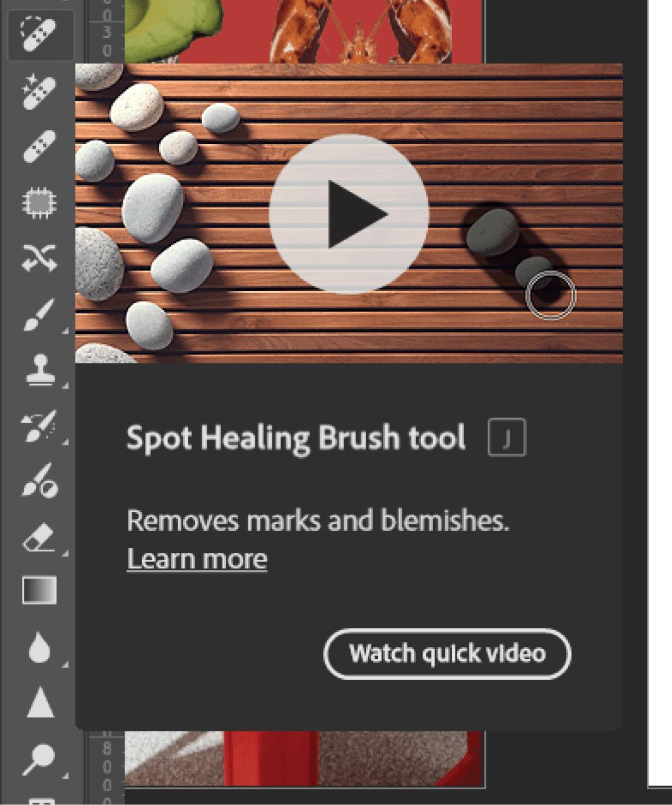This screenshot has height=805, width=672.
Task: Select the Gradient tool
Action: (40, 591)
